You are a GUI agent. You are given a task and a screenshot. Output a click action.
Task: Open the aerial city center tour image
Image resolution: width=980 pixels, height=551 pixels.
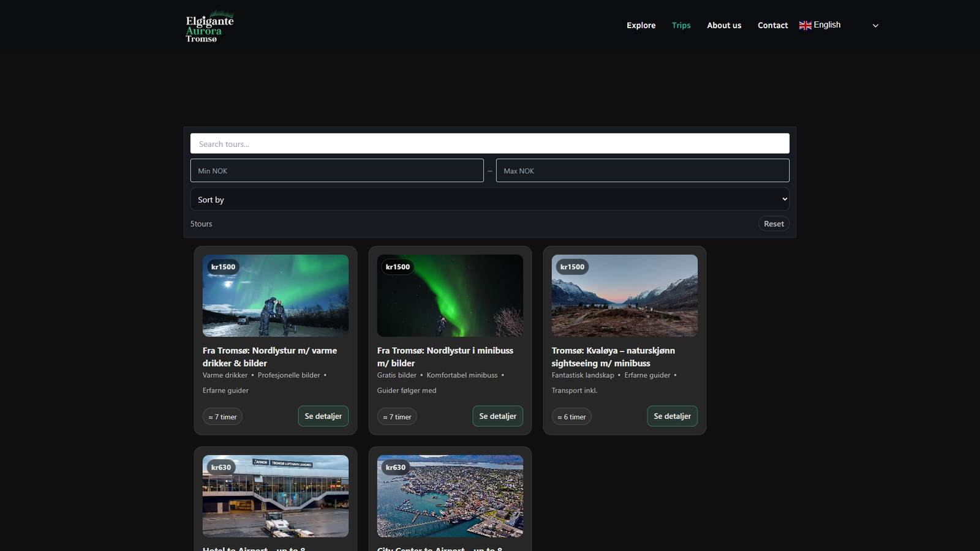(x=450, y=496)
